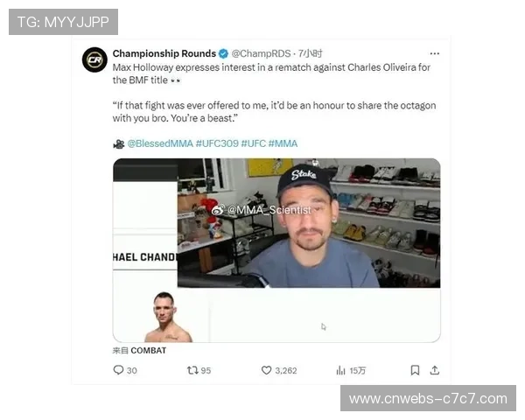The width and height of the screenshot is (525, 420).
Task: Open the #UFC hashtag link
Action: click(253, 143)
